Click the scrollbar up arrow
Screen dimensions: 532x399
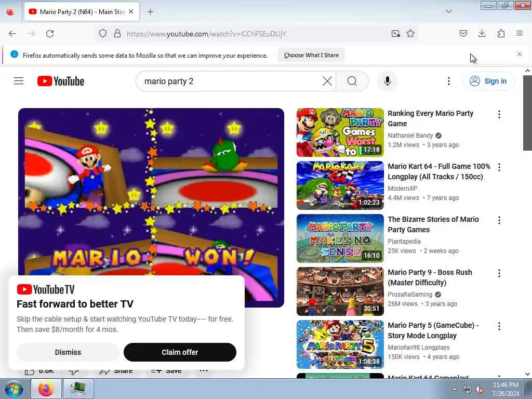[527, 71]
